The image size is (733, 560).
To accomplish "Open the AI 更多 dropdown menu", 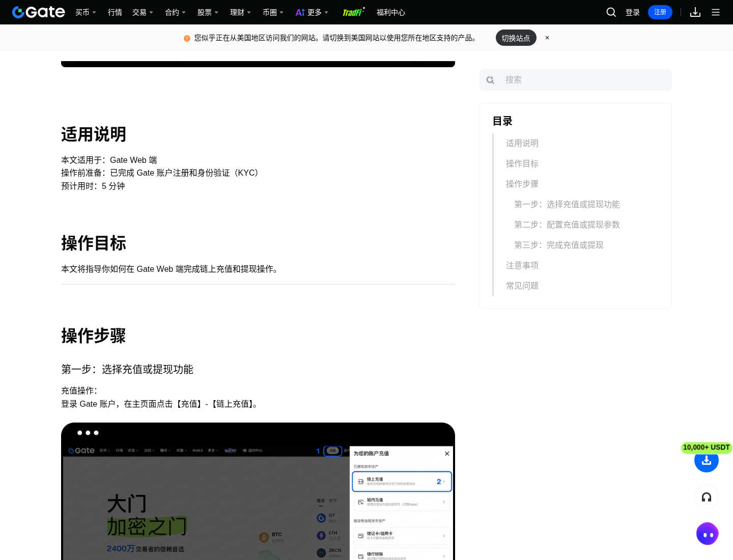I will click(x=312, y=12).
